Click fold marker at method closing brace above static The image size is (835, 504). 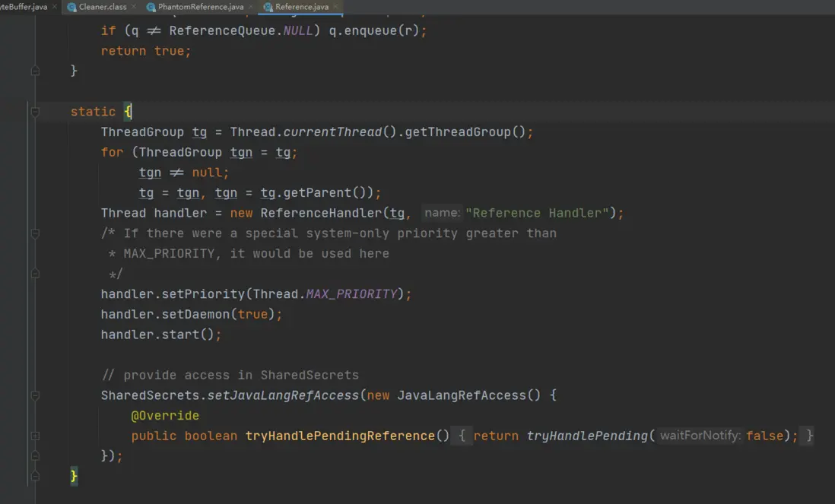click(x=35, y=71)
